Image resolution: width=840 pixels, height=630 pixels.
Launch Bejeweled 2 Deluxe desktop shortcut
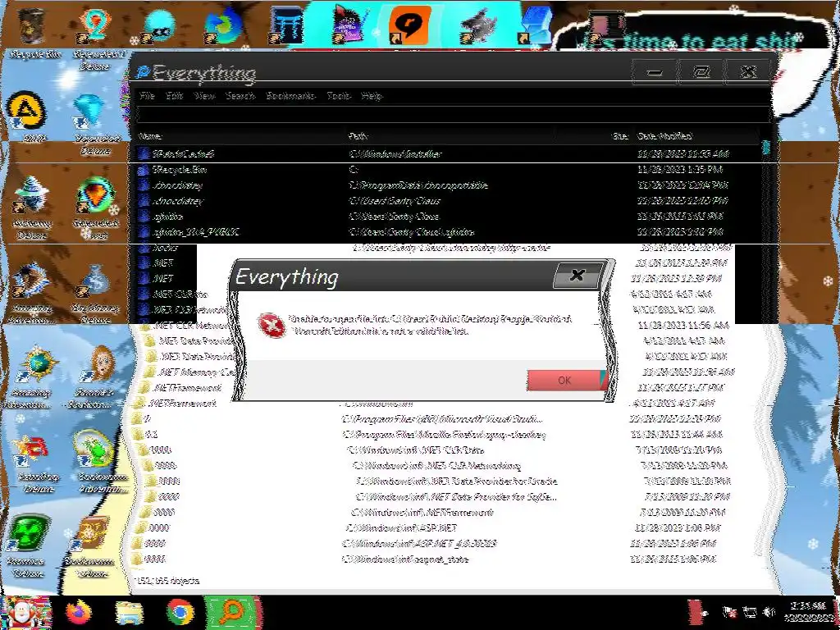click(95, 38)
